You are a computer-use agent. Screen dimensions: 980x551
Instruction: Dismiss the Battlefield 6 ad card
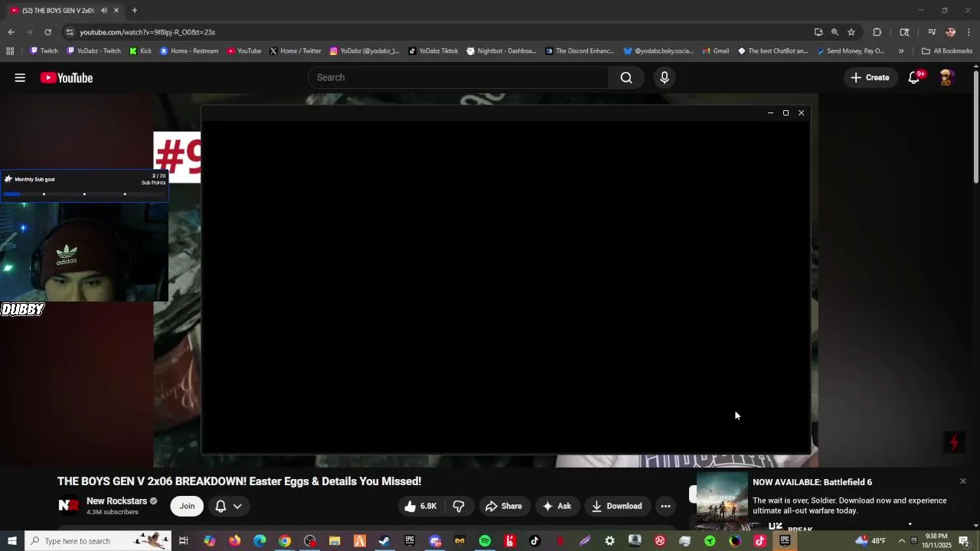click(962, 481)
